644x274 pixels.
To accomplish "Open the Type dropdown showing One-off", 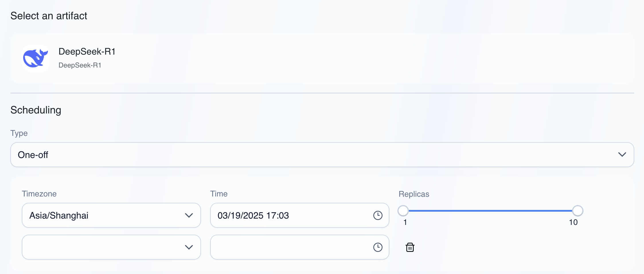I will coord(322,155).
